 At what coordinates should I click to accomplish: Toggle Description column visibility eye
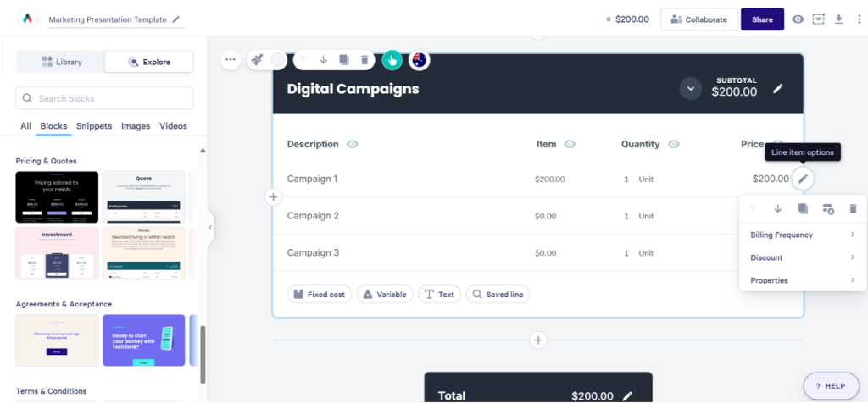tap(352, 144)
